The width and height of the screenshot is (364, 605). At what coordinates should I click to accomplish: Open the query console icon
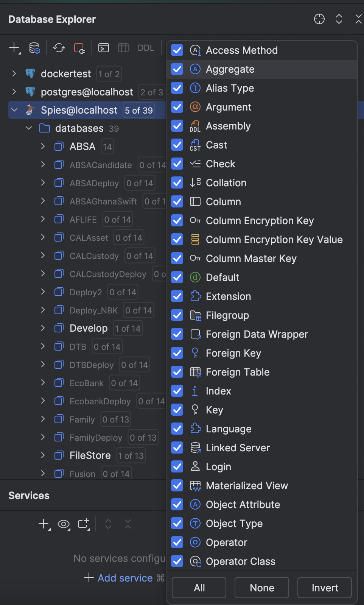coord(104,48)
